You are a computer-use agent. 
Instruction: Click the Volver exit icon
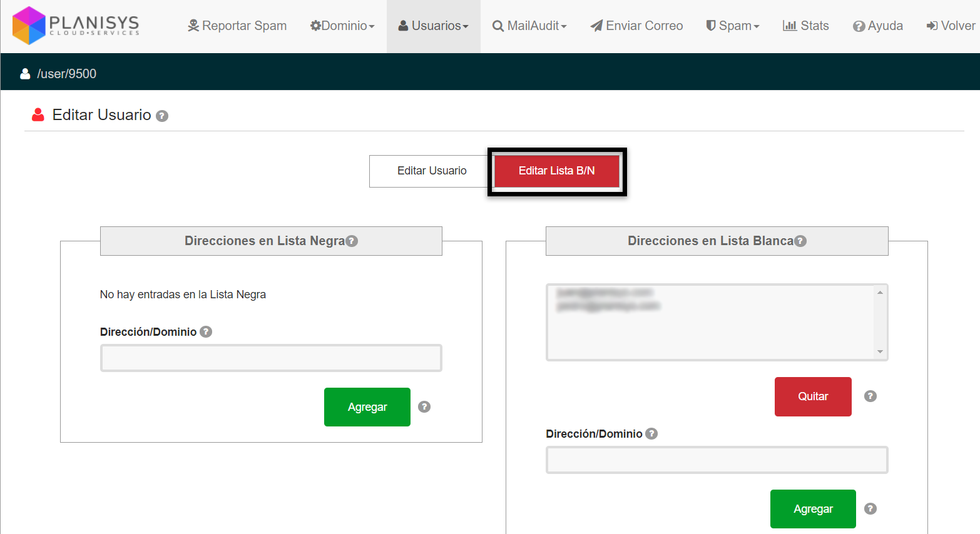pos(932,25)
